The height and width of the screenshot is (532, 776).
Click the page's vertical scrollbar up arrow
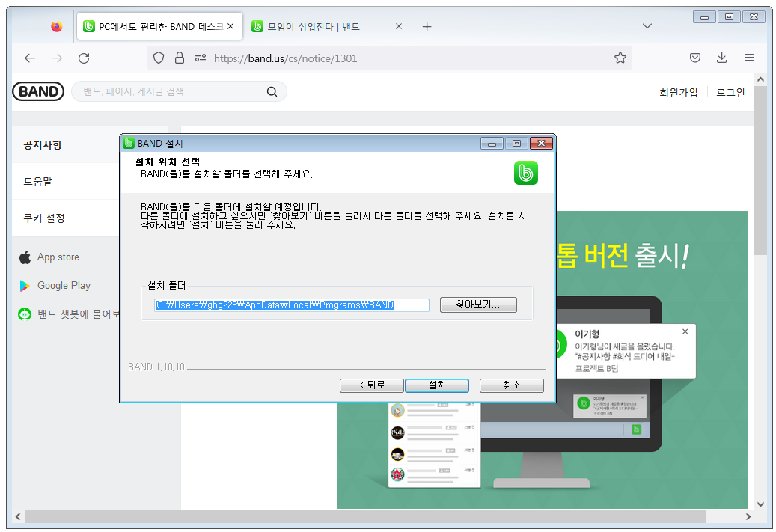point(760,79)
